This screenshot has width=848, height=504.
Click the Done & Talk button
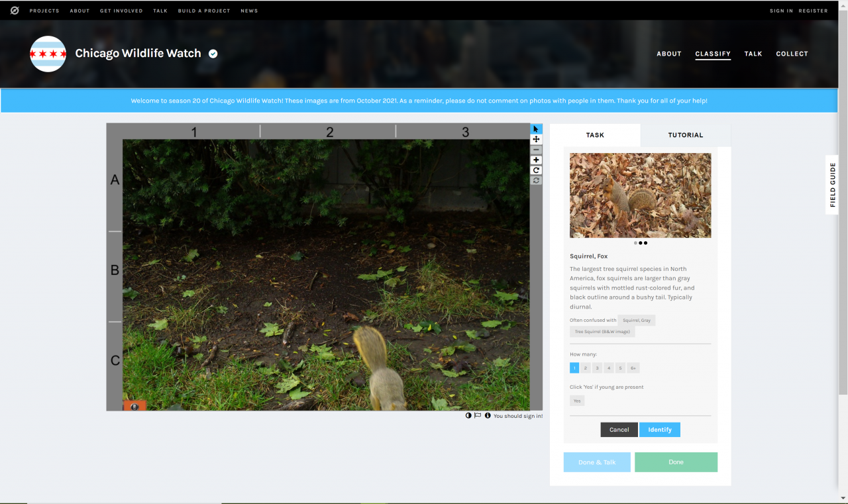(597, 462)
